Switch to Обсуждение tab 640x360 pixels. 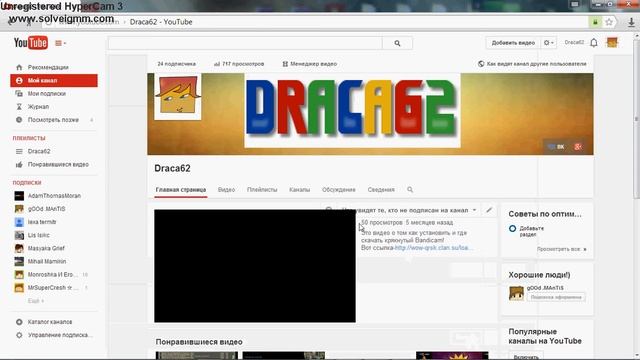coord(339,190)
